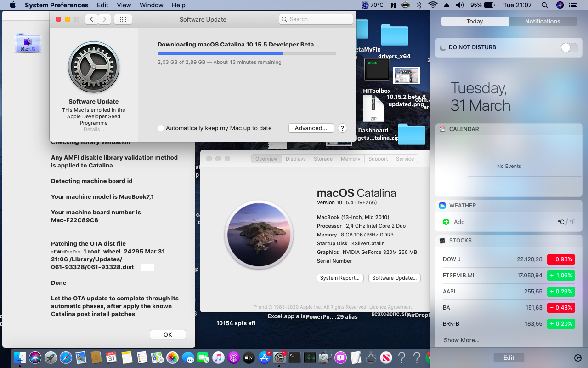Enable Automatically keep my Mac up to date
This screenshot has height=368, width=588.
pos(161,128)
